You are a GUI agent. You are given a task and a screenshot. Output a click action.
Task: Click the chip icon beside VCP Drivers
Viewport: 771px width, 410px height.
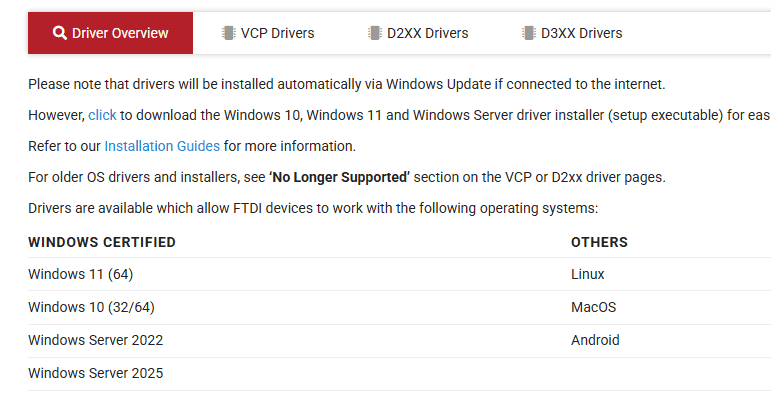229,33
